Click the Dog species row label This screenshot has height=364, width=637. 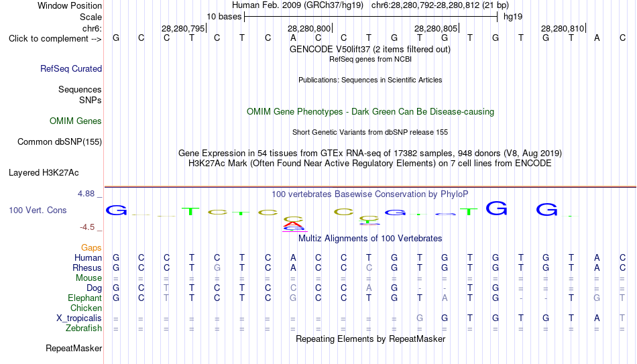[x=94, y=288]
